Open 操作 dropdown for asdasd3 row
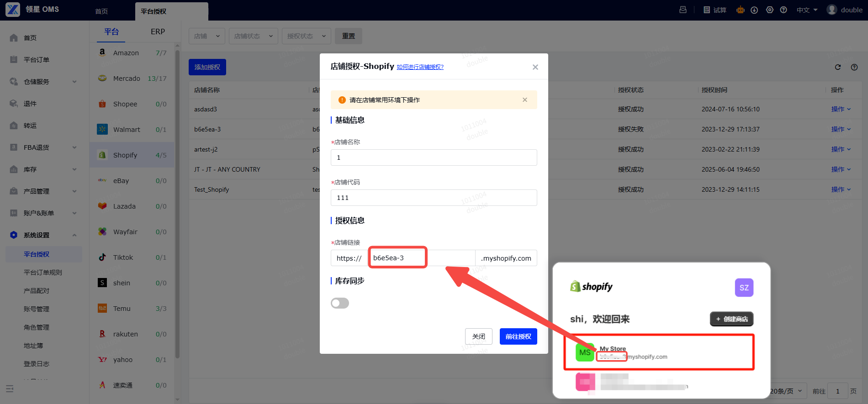The image size is (868, 404). [841, 109]
